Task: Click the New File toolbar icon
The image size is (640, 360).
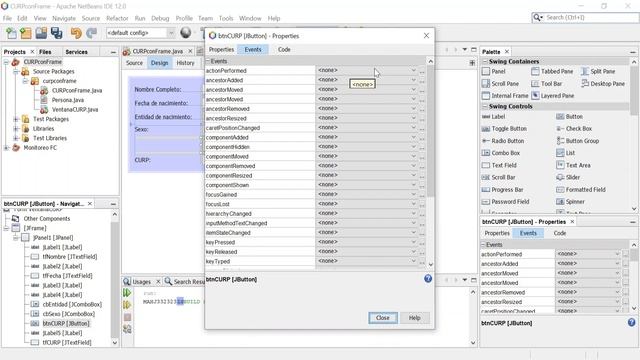Action: coord(11,33)
